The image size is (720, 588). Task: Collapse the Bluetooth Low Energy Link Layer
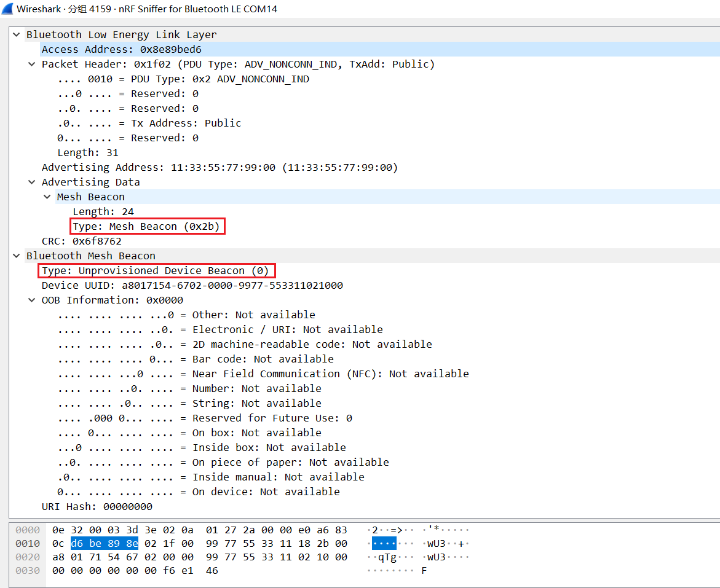click(x=17, y=35)
